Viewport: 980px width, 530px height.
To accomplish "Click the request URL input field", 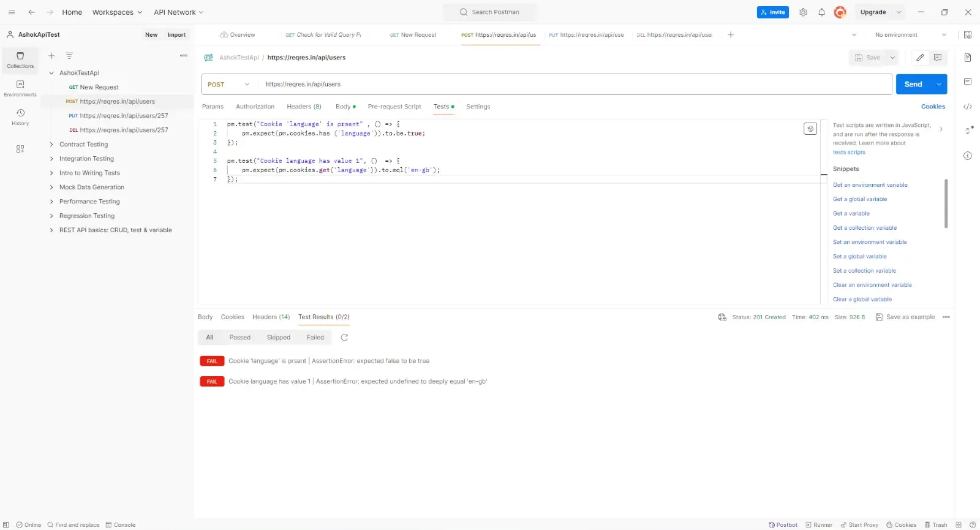I will click(575, 85).
